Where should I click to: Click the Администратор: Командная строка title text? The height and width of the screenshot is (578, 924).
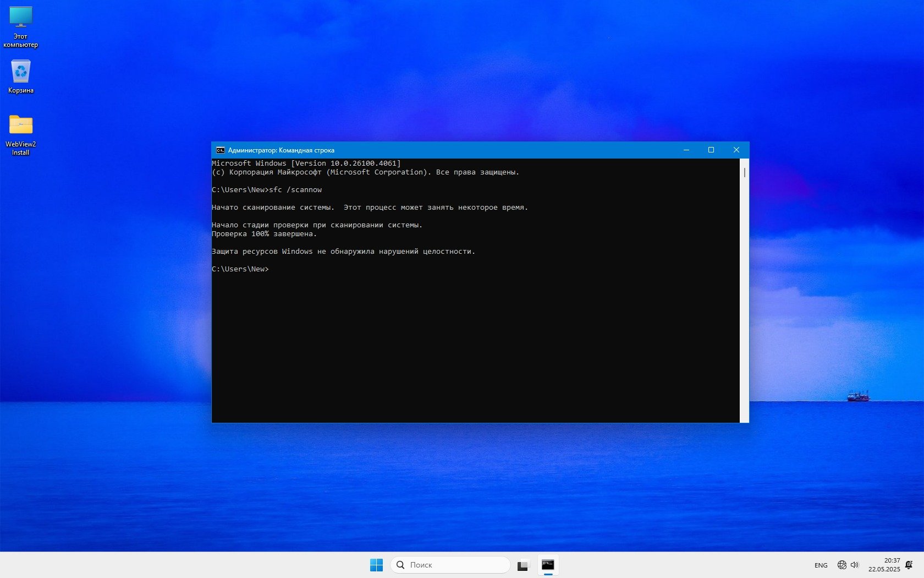coord(281,150)
